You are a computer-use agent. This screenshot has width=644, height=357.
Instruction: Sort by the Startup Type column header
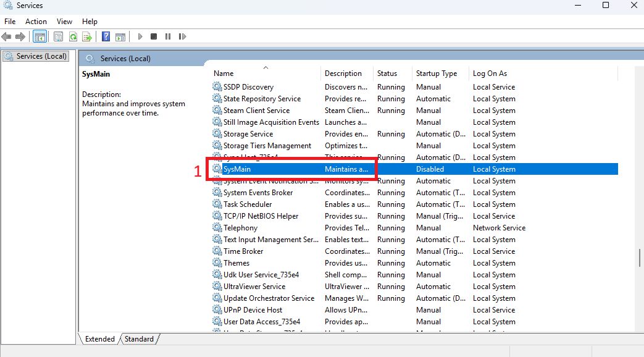436,73
